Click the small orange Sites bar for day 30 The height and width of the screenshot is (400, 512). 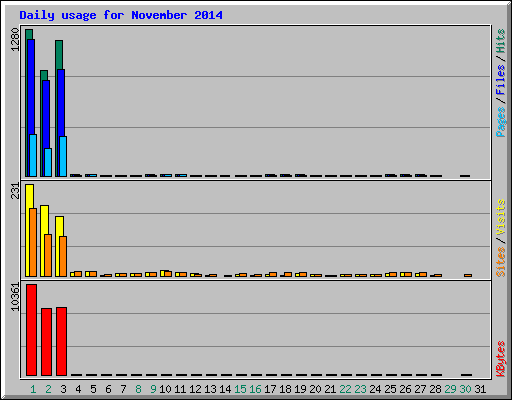tap(468, 275)
